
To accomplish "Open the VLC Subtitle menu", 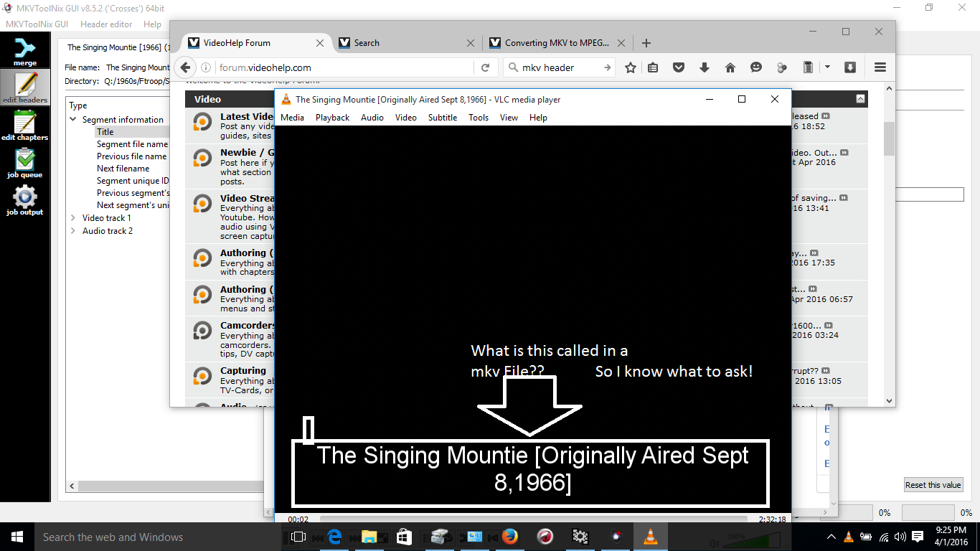I will pyautogui.click(x=443, y=118).
